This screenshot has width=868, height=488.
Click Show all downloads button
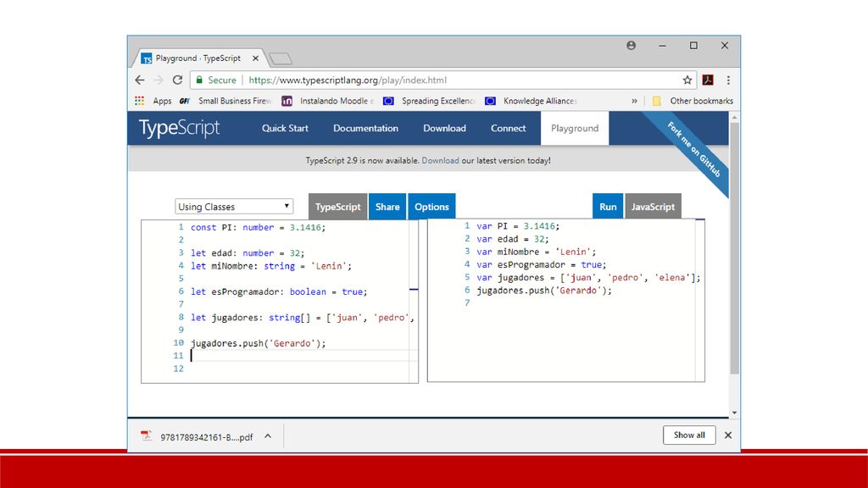click(x=689, y=435)
